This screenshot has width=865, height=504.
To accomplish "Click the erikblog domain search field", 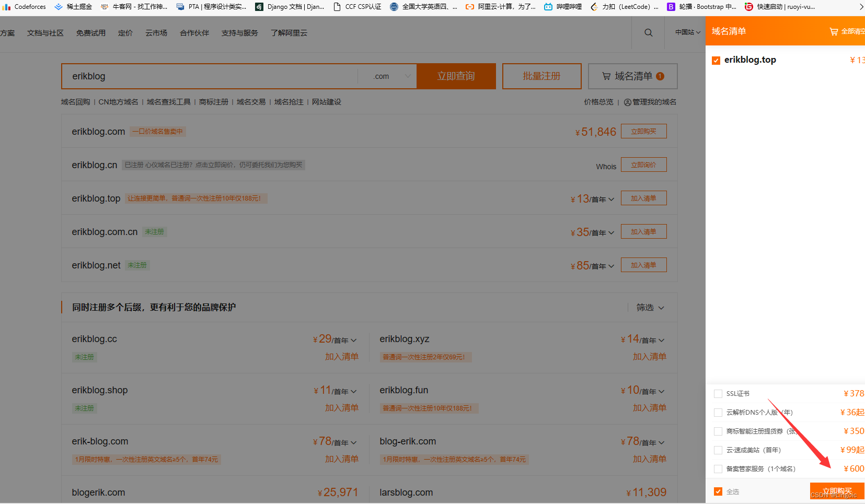I will pyautogui.click(x=210, y=76).
